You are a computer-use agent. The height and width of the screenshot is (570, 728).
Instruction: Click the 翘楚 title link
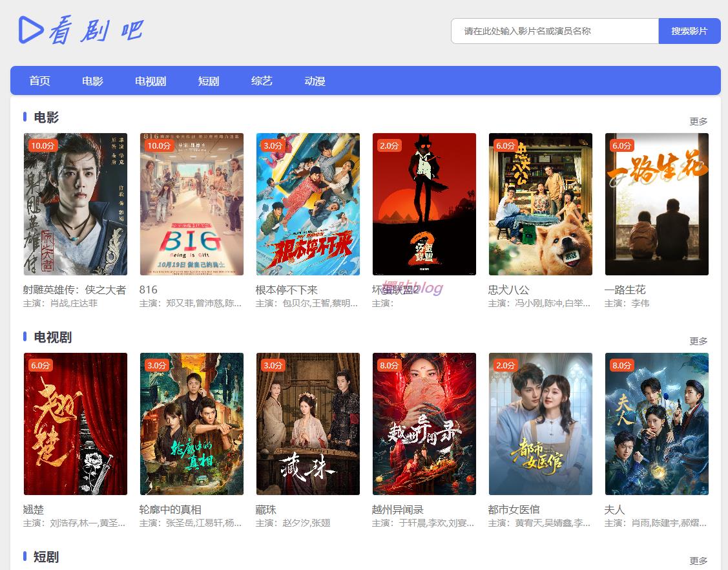pos(33,510)
